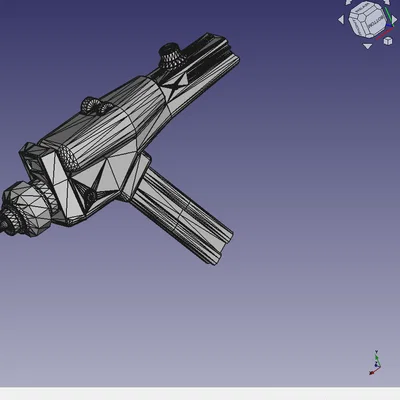The height and width of the screenshot is (400, 400).
Task: Click the right rotation arrow beside navigation cube
Action: click(394, 19)
